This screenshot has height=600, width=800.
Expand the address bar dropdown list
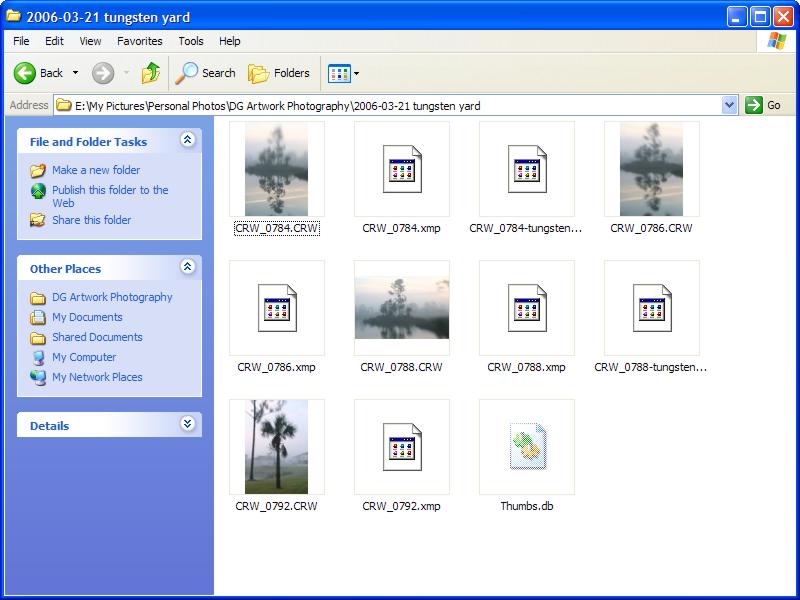click(x=729, y=105)
